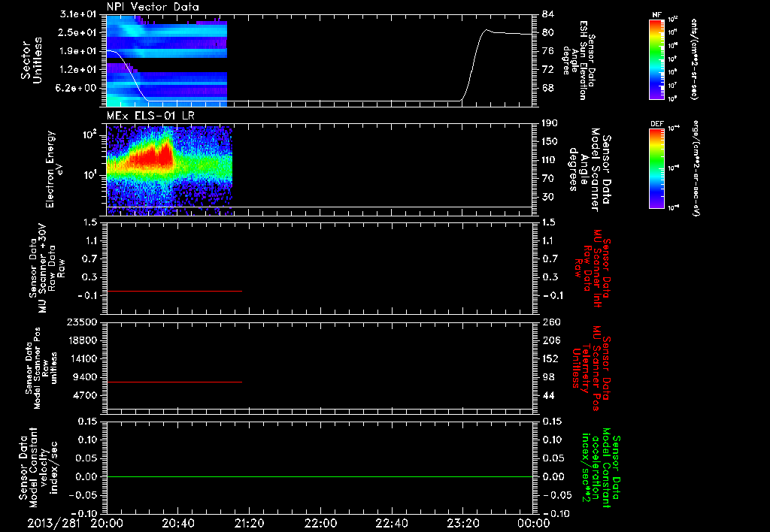Viewport: 770px width, 532px height.
Task: Click the '98' telemetry axis value
Action: [x=548, y=377]
